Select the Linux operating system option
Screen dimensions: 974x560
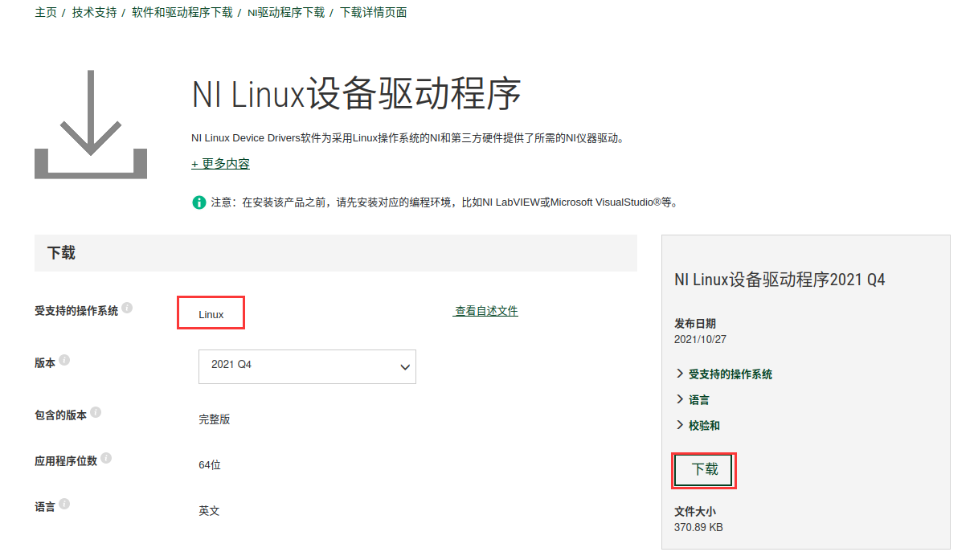[x=211, y=314]
